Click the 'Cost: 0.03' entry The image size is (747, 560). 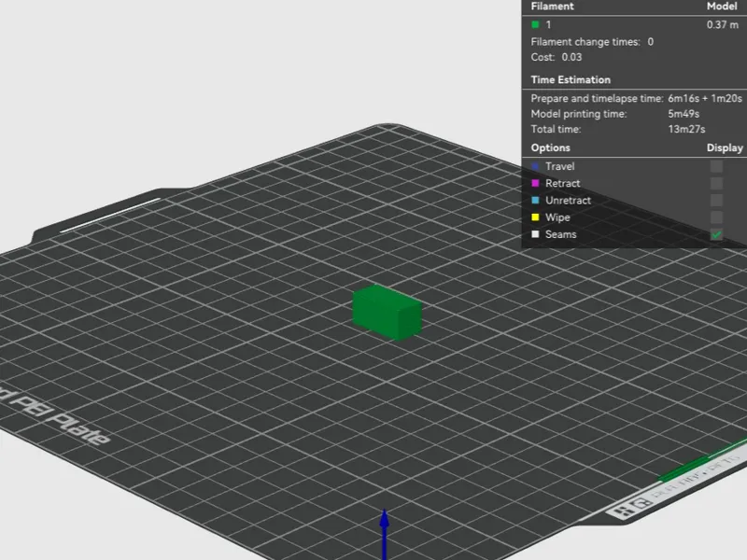(557, 57)
